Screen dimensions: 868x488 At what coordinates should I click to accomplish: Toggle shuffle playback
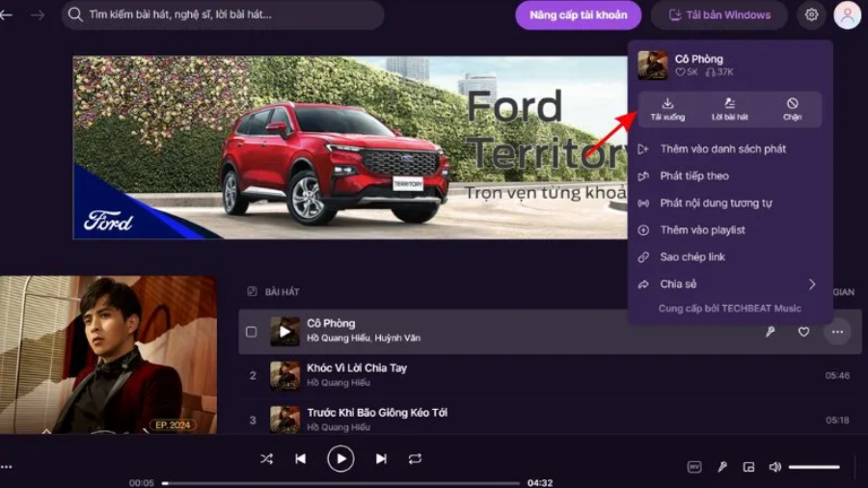[x=266, y=459]
